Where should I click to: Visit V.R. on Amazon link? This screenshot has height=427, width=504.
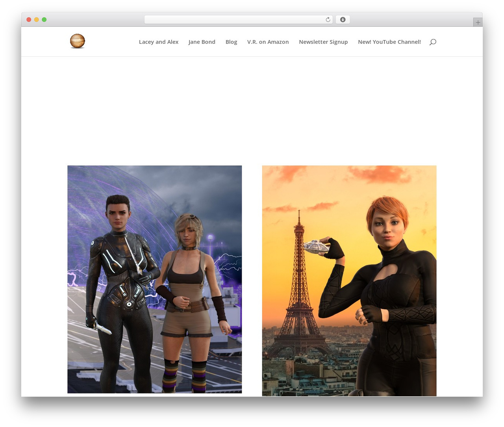click(268, 42)
